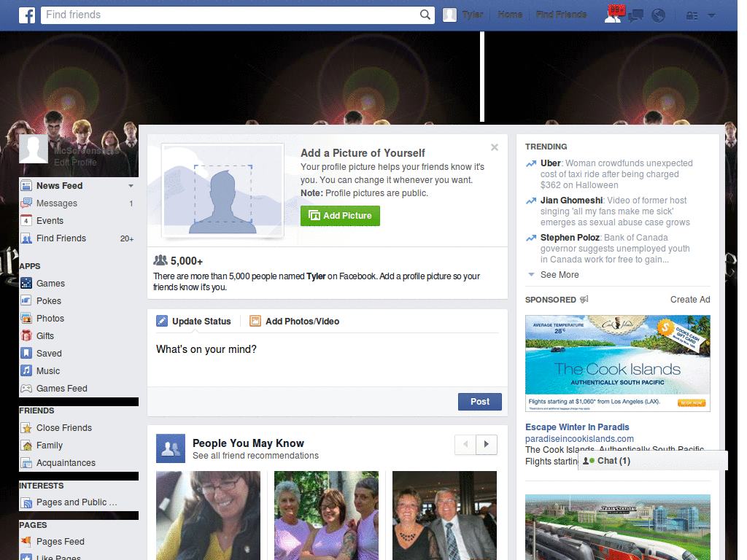The height and width of the screenshot is (560, 747).
Task: Open the Cook Islands ad image
Action: (617, 363)
